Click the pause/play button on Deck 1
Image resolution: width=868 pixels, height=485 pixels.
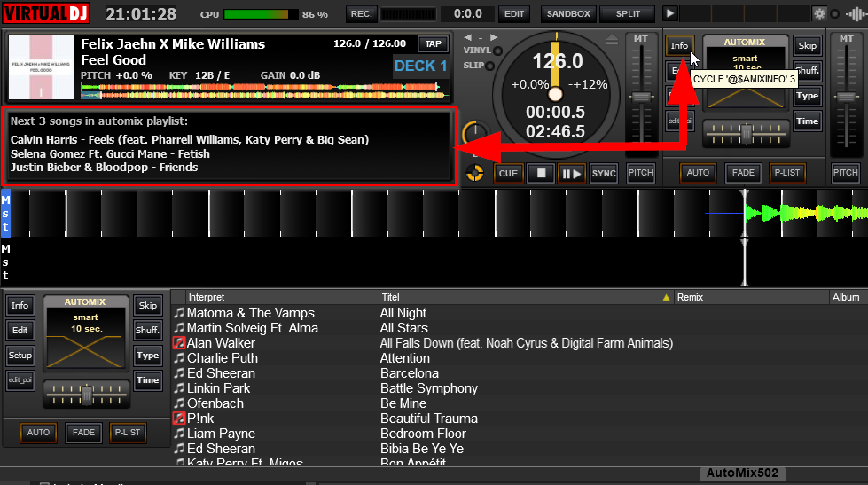[572, 173]
